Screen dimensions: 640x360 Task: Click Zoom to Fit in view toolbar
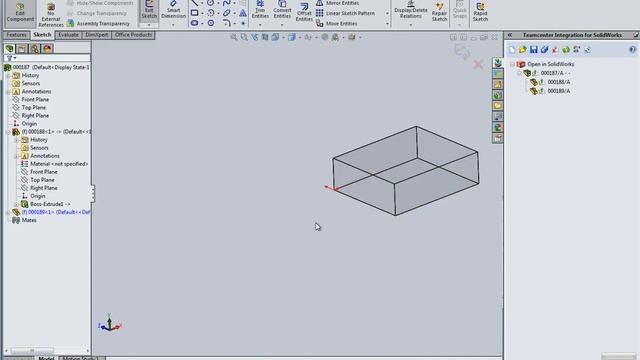pyautogui.click(x=234, y=37)
